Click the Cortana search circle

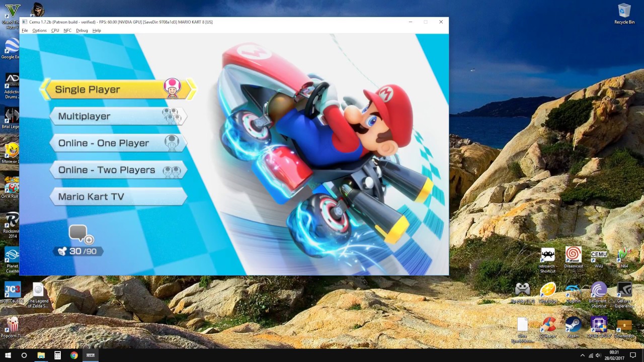[24, 355]
